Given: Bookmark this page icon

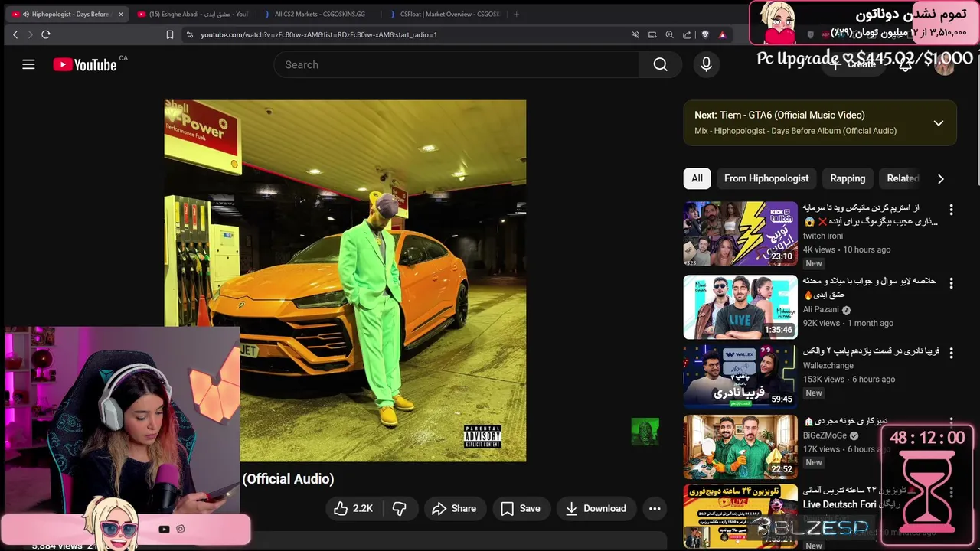Looking at the screenshot, I should (170, 34).
